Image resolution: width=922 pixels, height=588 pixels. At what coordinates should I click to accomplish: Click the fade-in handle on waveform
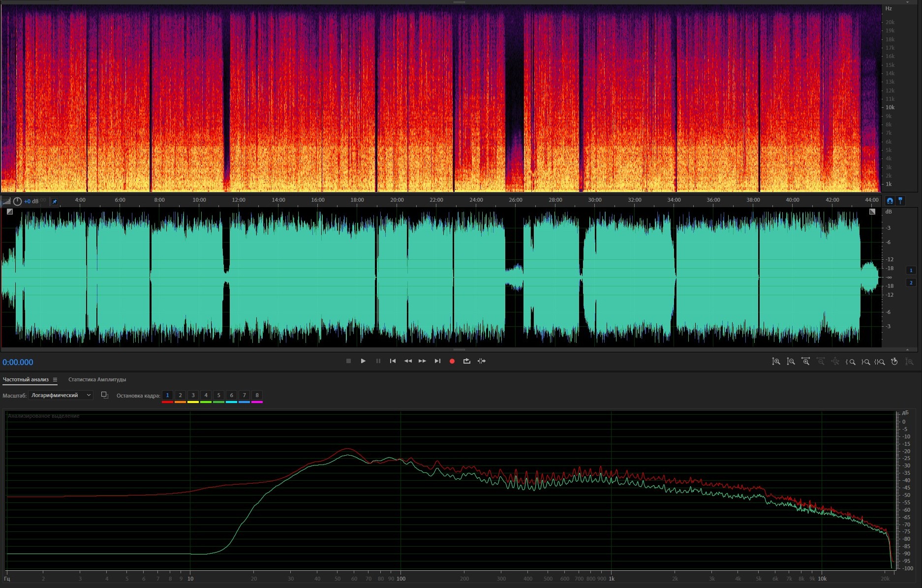click(10, 212)
